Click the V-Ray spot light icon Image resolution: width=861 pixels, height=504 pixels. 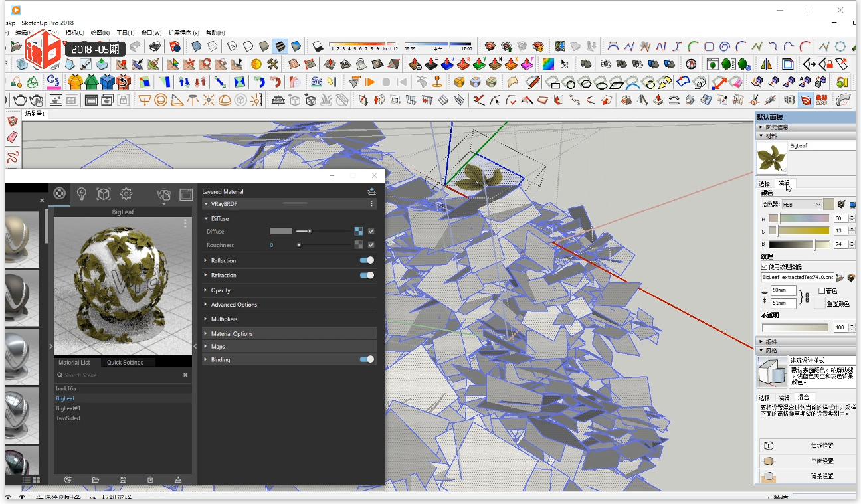click(177, 100)
